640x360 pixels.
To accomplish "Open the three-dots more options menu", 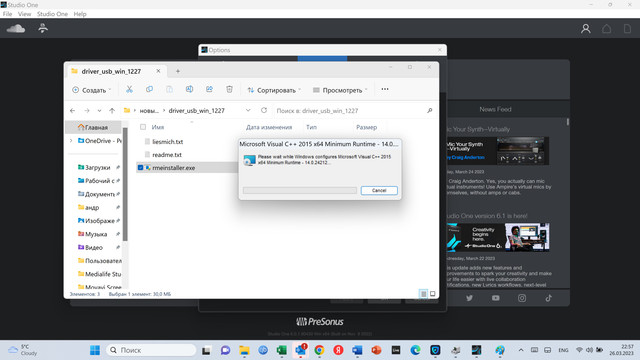I will 385,89.
